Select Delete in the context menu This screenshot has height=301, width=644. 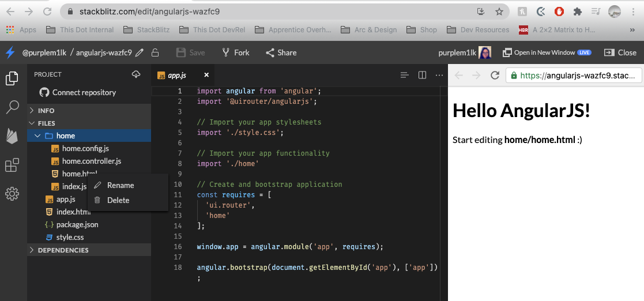(128, 201)
